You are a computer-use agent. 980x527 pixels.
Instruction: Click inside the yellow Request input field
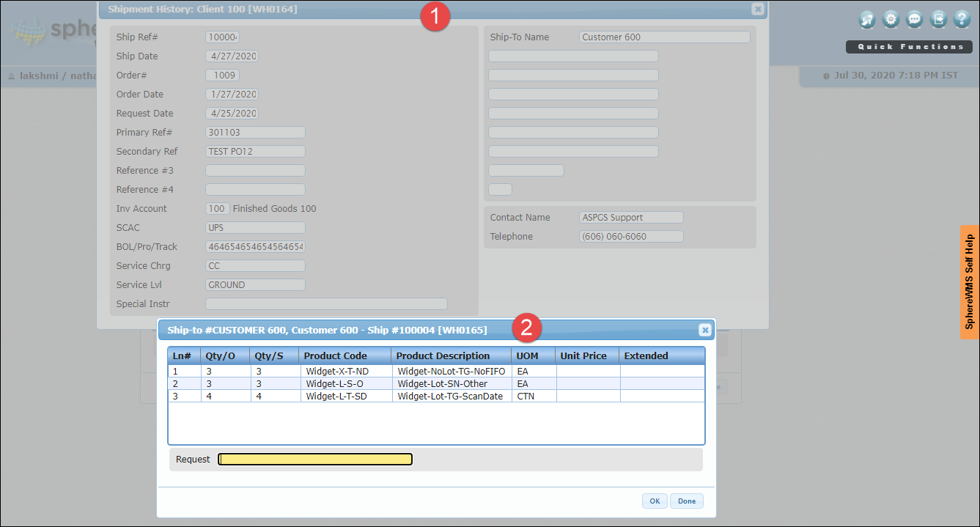click(x=314, y=459)
